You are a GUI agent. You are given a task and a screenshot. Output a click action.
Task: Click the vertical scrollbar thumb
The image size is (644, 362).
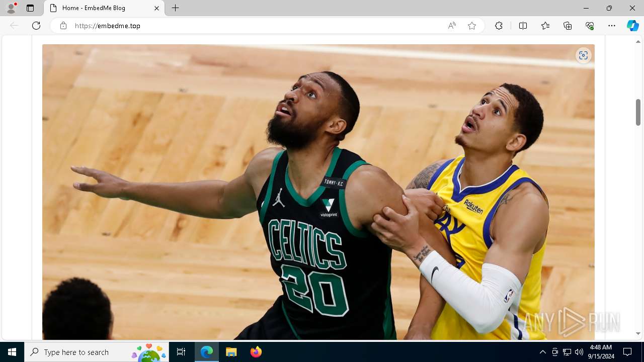[x=638, y=112]
